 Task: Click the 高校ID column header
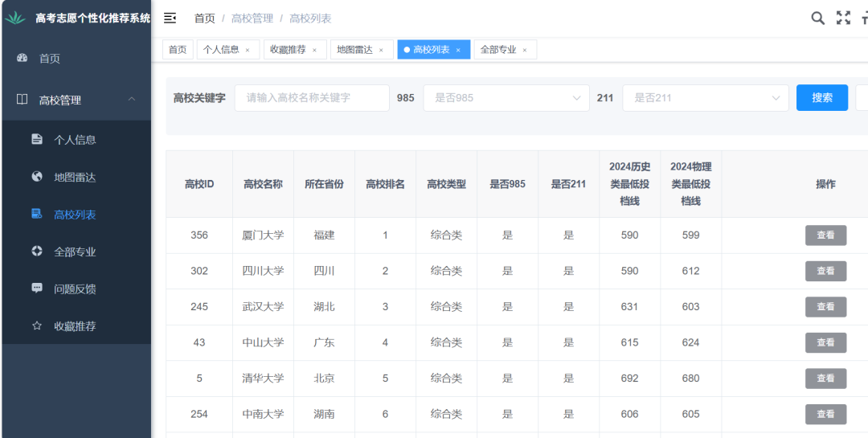tap(199, 184)
